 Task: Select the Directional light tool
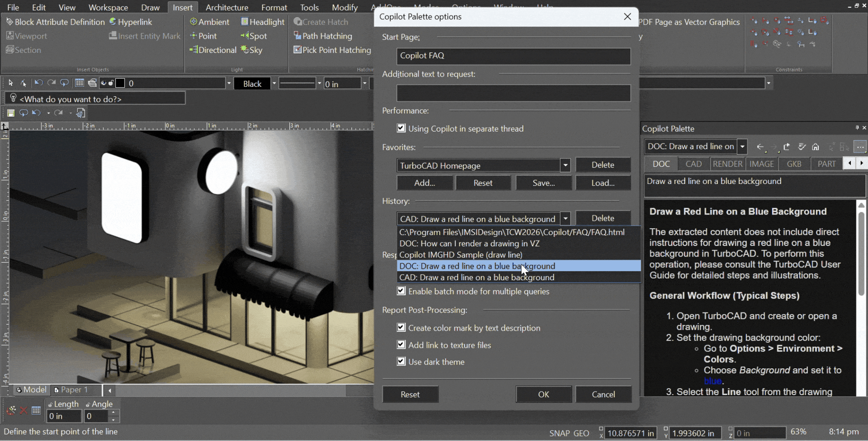[x=213, y=50]
